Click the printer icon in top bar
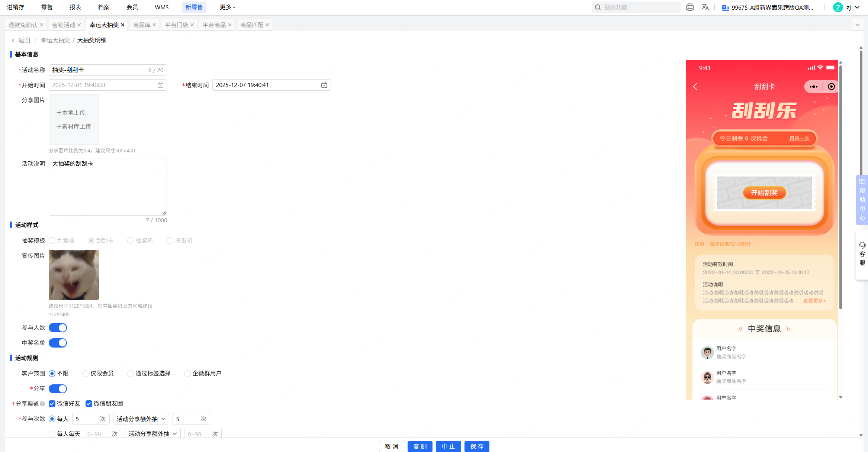The width and height of the screenshot is (868, 452). (x=690, y=7)
